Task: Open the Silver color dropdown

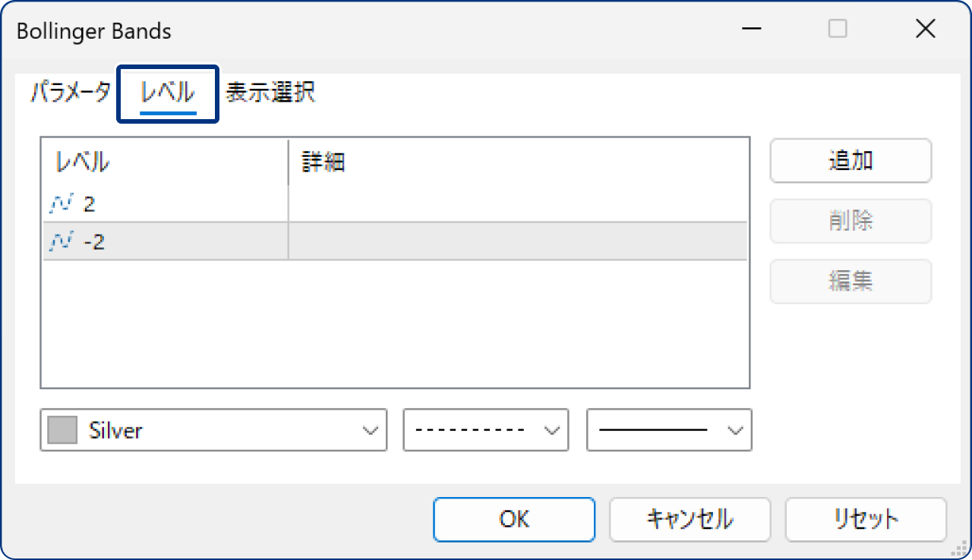Action: point(213,429)
